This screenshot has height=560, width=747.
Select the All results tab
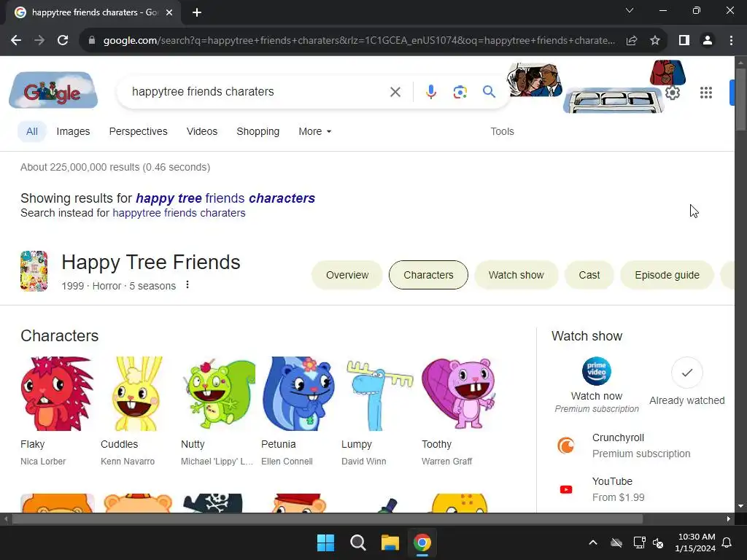point(32,131)
